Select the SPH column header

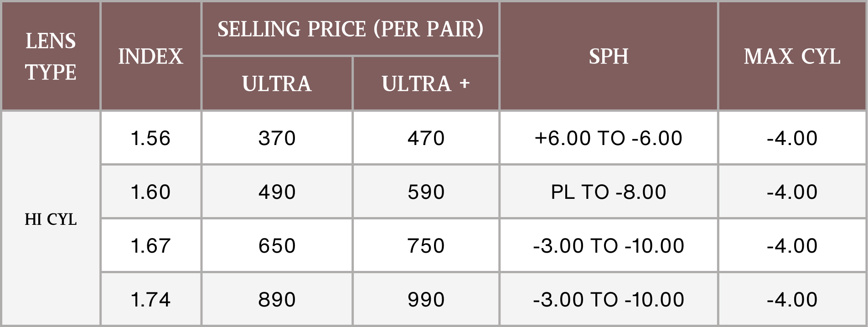609,57
